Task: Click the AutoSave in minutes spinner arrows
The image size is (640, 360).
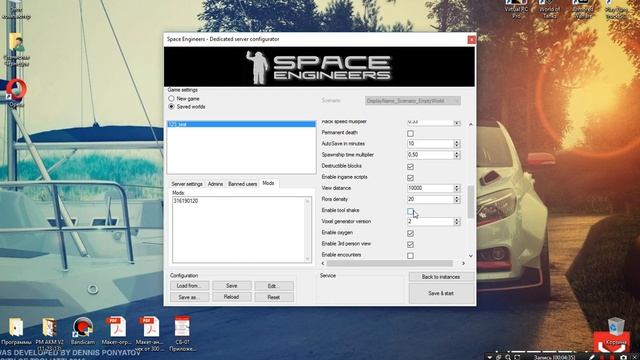Action: pyautogui.click(x=457, y=144)
